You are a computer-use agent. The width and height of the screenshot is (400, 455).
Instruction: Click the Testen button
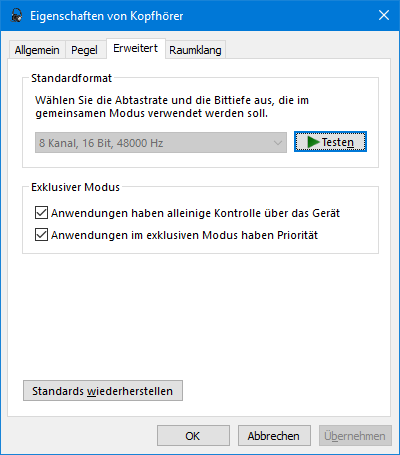coord(330,142)
